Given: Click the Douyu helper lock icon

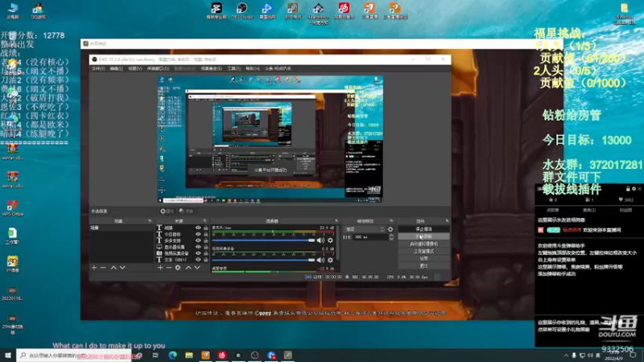Looking at the screenshot, I should point(628,189).
